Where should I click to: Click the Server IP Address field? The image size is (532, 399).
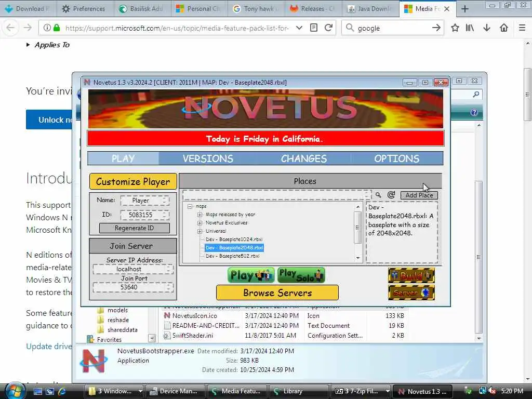133,269
